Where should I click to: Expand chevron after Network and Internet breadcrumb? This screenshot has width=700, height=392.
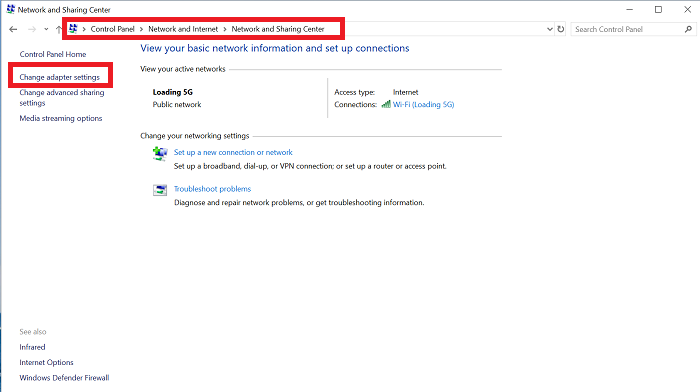pyautogui.click(x=225, y=29)
